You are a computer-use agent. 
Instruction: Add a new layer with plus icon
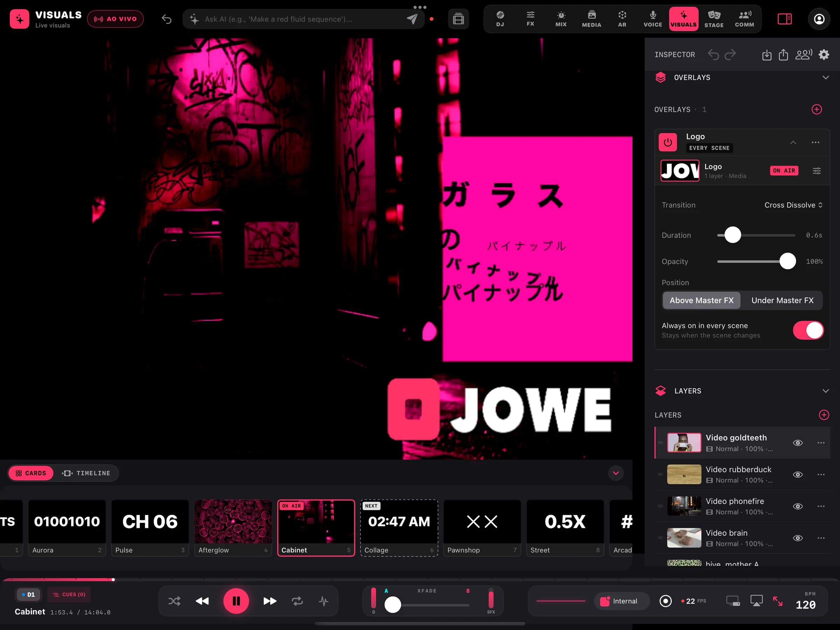tap(824, 415)
